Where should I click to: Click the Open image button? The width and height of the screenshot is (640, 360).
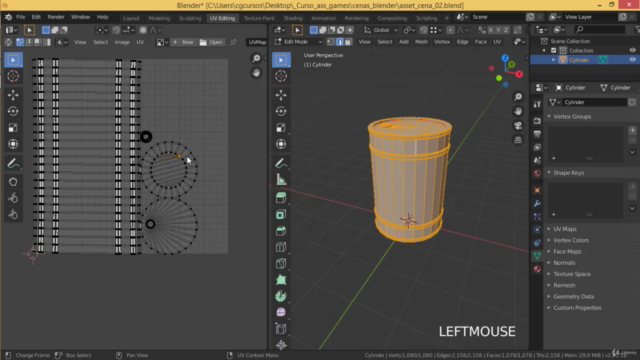[x=211, y=42]
